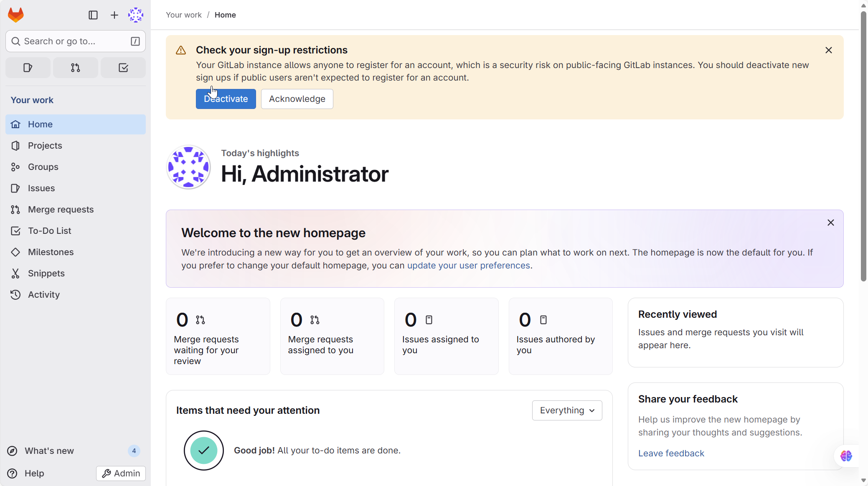The width and height of the screenshot is (868, 486).
Task: Click the GitLab fox logo
Action: point(16,15)
